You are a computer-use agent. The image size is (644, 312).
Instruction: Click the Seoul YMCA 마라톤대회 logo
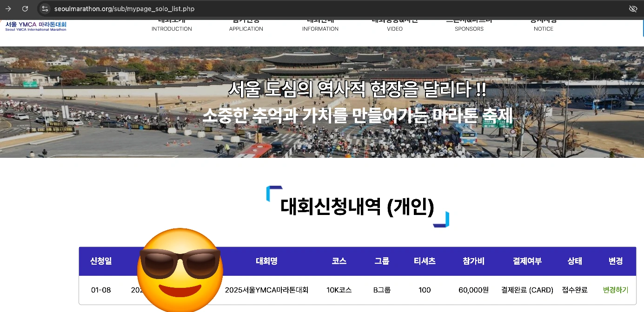35,26
